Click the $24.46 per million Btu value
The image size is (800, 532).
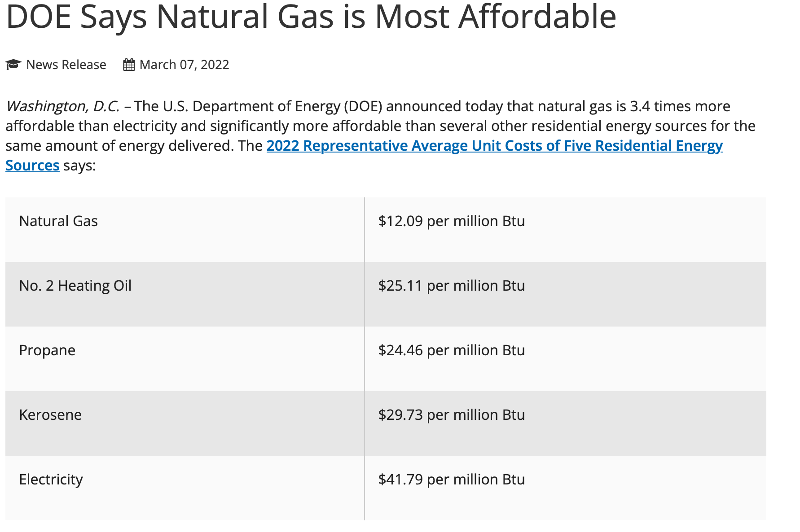pos(451,350)
